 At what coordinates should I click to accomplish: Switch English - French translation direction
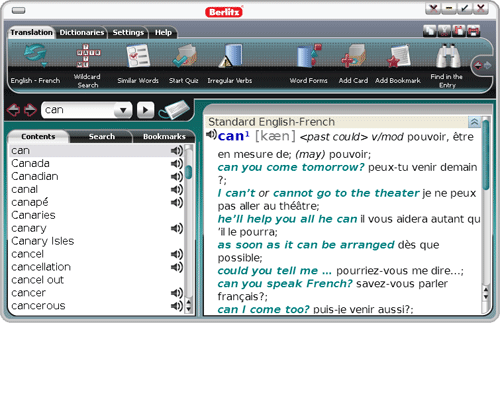[x=35, y=63]
